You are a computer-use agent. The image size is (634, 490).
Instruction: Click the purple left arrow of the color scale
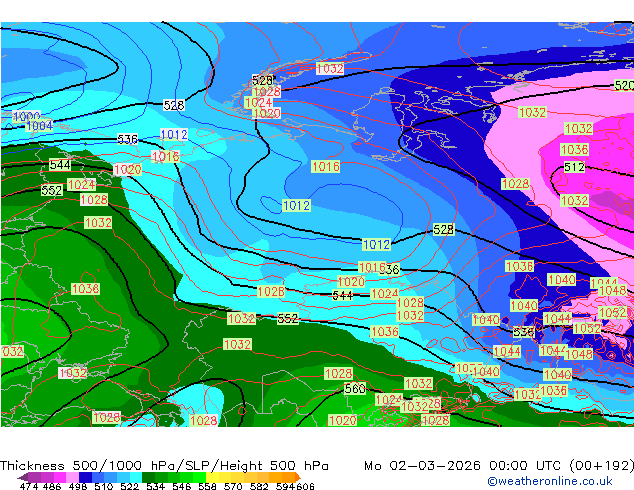pyautogui.click(x=22, y=477)
